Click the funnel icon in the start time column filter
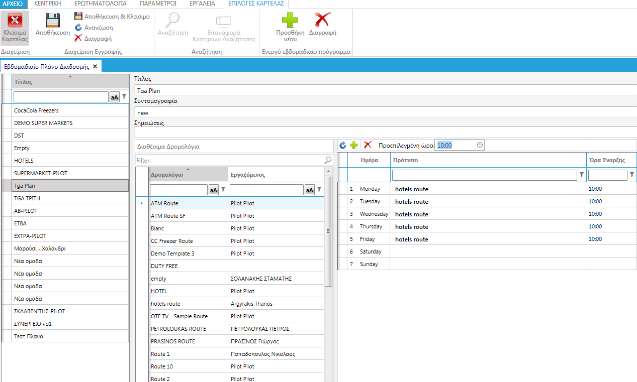 pos(632,175)
